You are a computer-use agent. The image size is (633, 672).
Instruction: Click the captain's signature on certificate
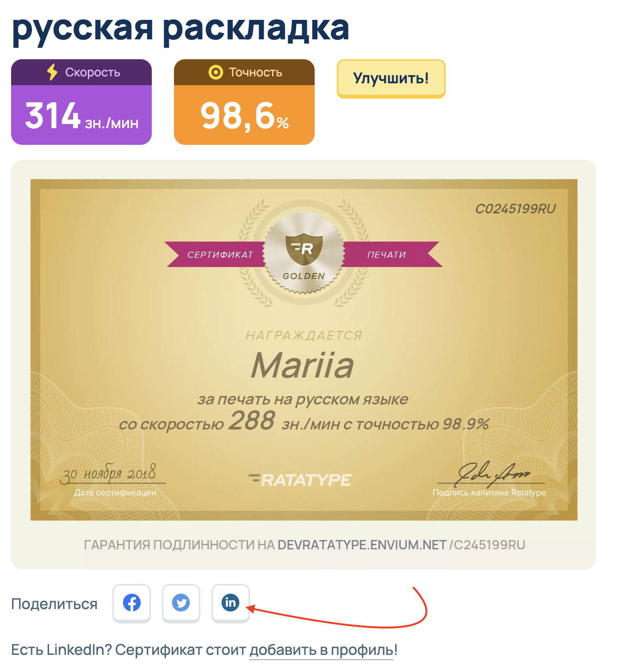pyautogui.click(x=493, y=473)
